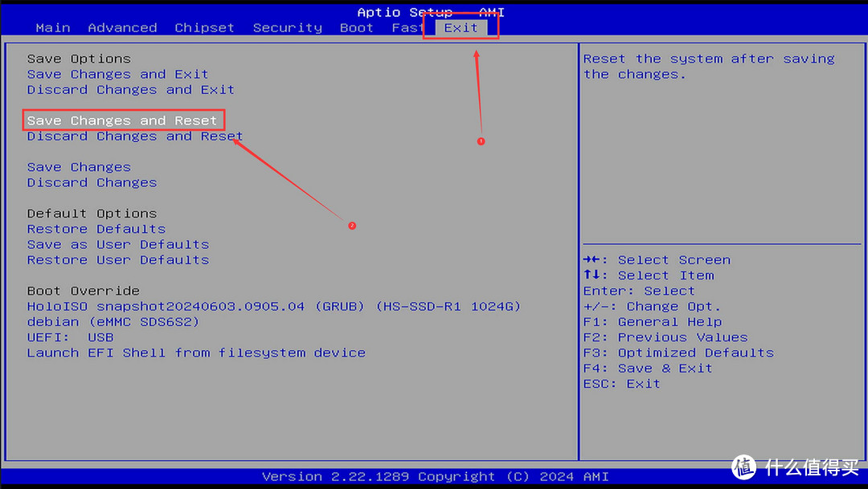Select the standalone Save Changes entry

click(79, 167)
